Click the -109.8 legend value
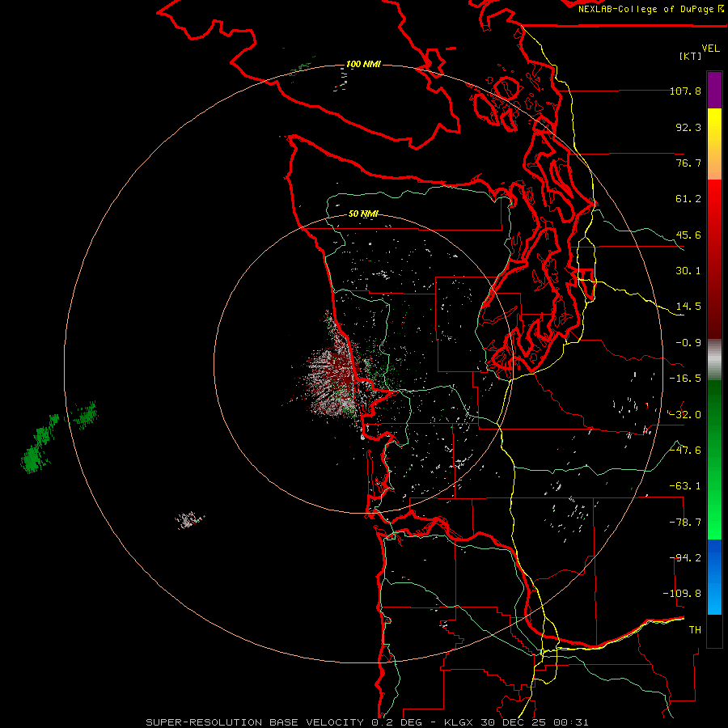This screenshot has height=728, width=728. tap(682, 594)
